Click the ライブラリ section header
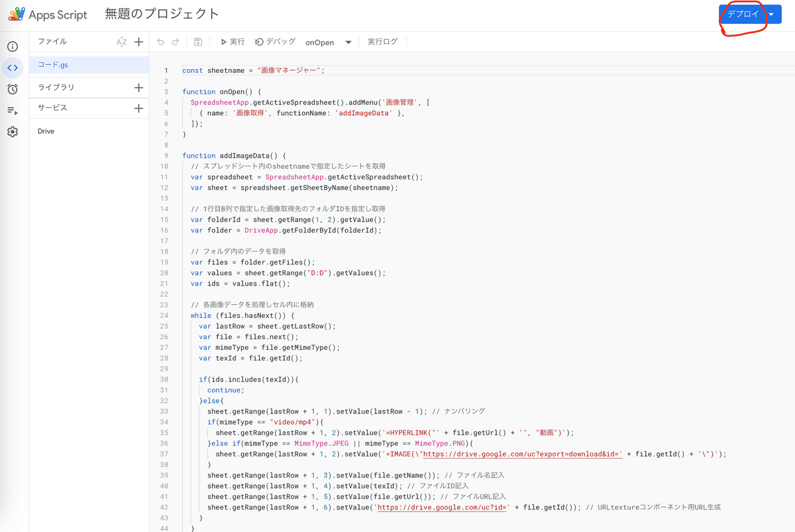 [x=56, y=87]
